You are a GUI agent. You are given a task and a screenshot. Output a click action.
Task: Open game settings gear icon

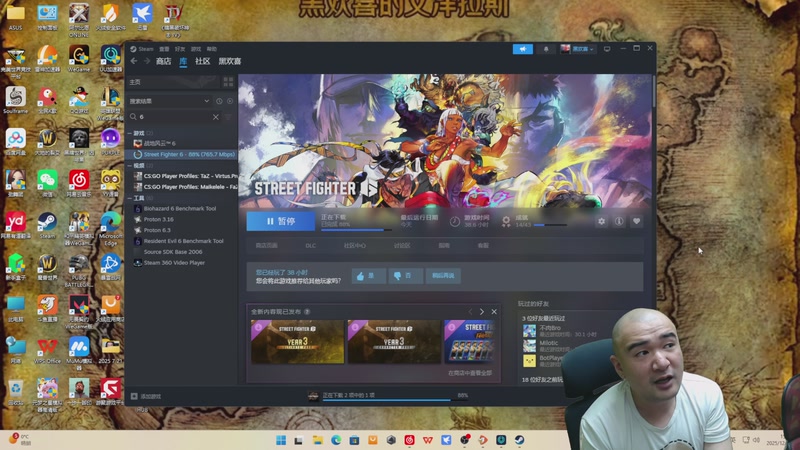(x=602, y=221)
